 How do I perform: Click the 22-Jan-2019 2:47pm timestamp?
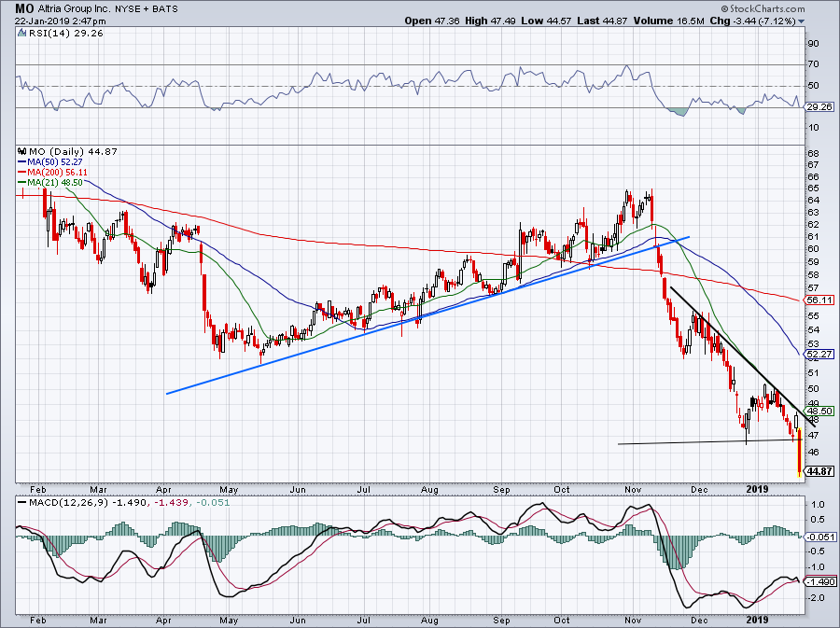coord(61,21)
